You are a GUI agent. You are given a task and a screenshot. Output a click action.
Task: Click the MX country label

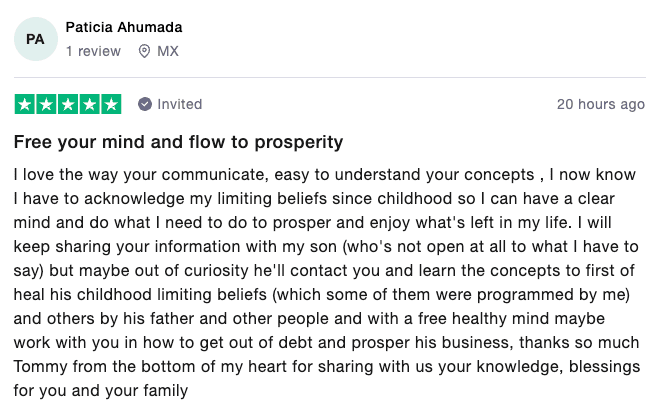tap(168, 51)
